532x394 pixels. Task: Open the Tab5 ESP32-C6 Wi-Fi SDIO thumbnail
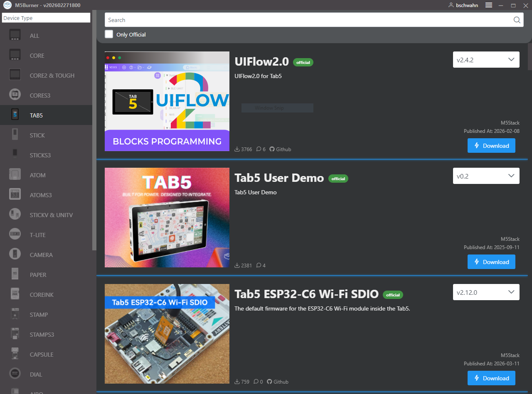(x=167, y=334)
